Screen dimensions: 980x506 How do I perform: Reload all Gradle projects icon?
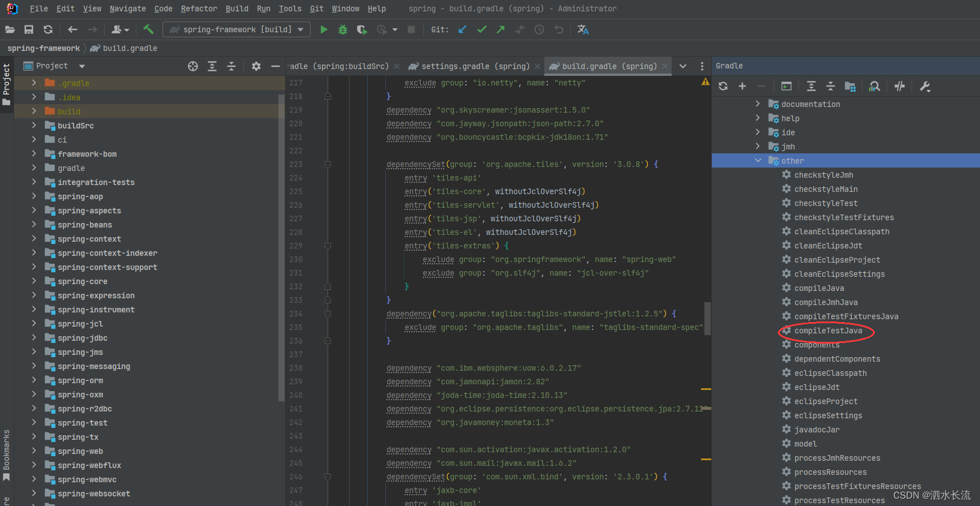pos(723,86)
